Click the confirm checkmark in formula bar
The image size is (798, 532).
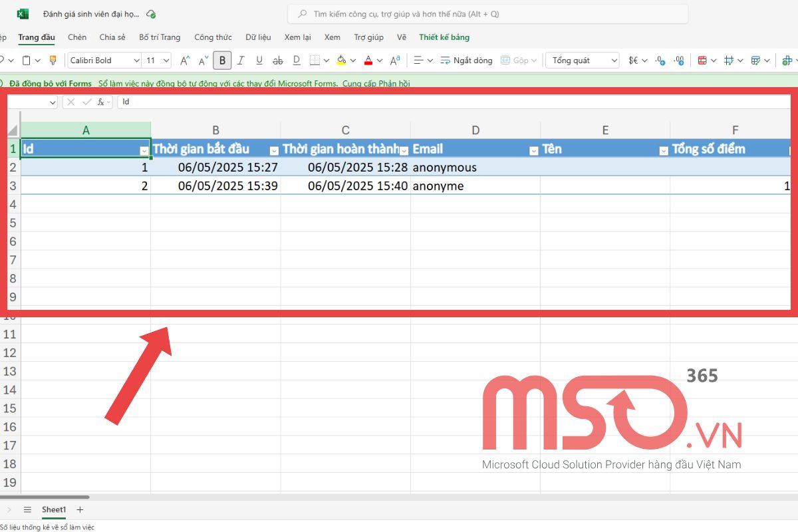pos(86,102)
